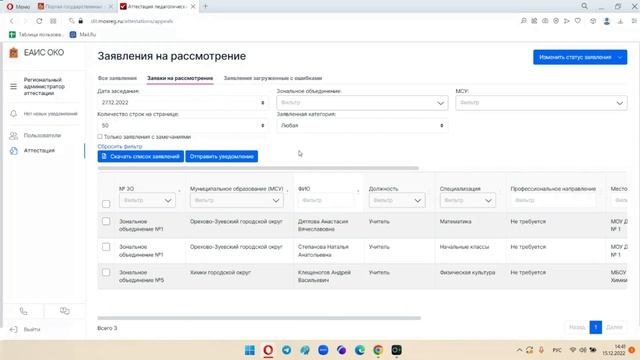Add page to bookmarks heart icon
The height and width of the screenshot is (360, 640).
click(x=578, y=21)
